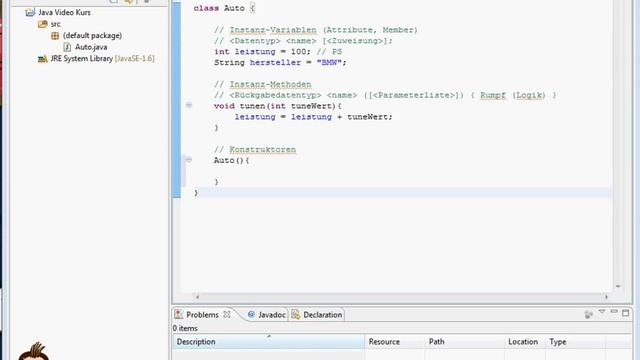Maximize the Problems view panel
The image size is (640, 360).
pyautogui.click(x=626, y=313)
